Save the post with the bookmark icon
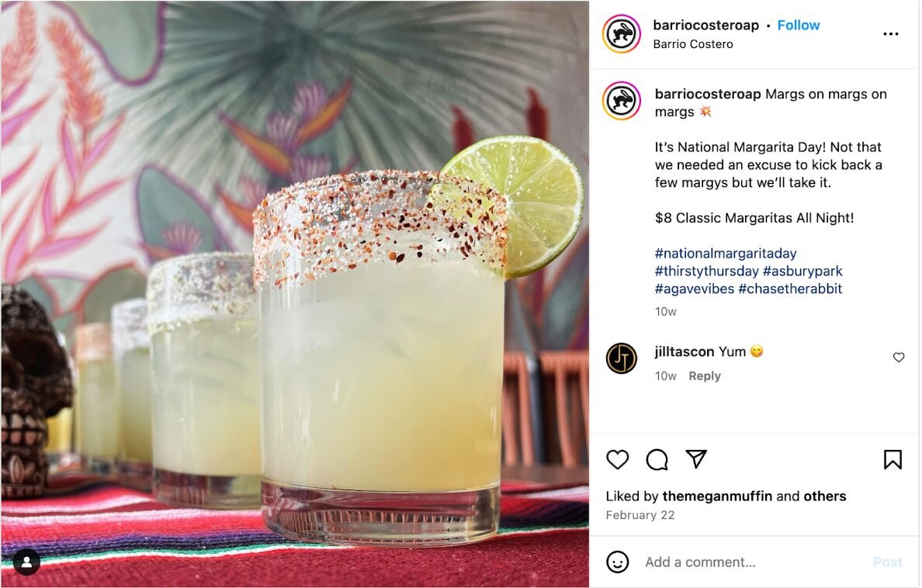This screenshot has width=922, height=588. [x=893, y=459]
